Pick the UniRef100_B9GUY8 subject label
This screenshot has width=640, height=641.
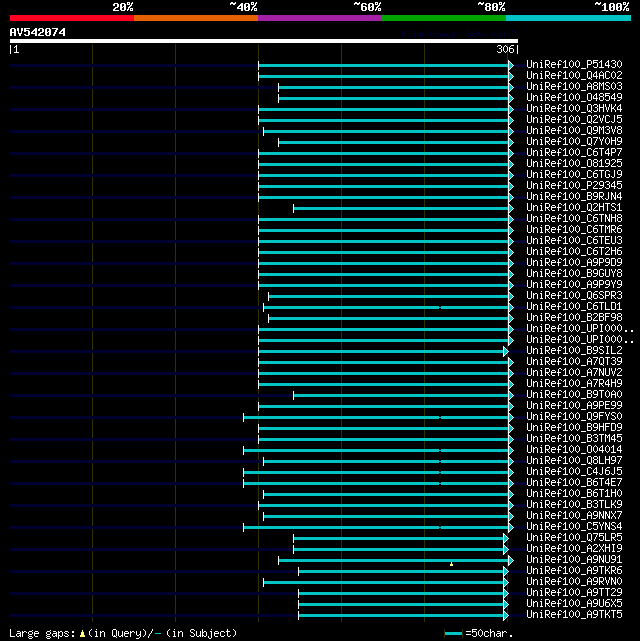pyautogui.click(x=574, y=273)
